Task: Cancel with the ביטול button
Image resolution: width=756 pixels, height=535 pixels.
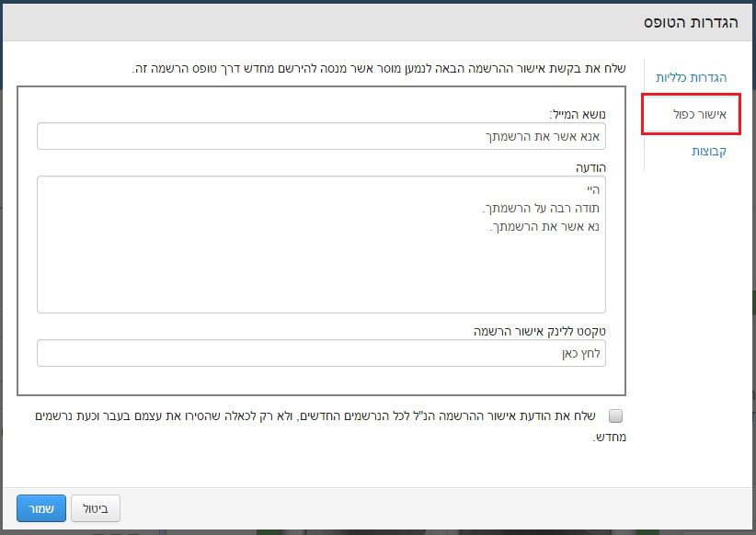Action: point(96,508)
